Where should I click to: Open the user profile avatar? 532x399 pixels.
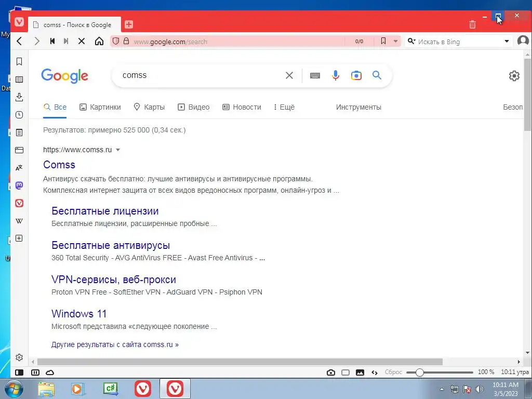pos(523,41)
